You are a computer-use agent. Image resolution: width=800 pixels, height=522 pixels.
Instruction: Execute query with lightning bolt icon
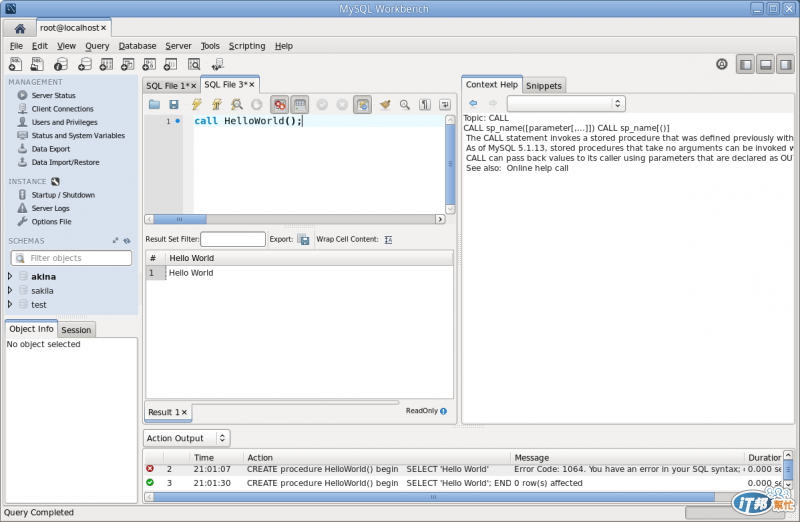[x=196, y=105]
